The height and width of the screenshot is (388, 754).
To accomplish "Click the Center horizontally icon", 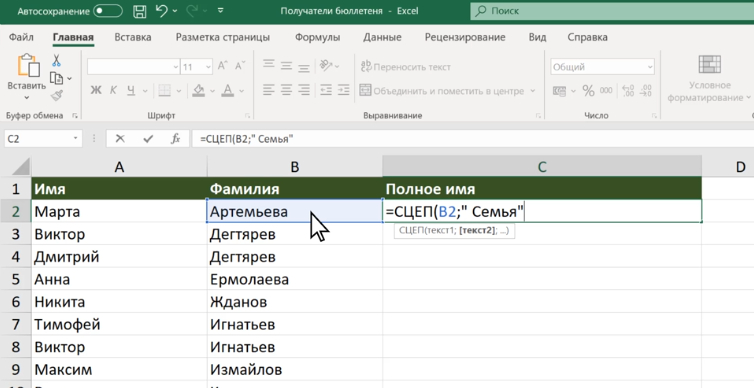I will pyautogui.click(x=286, y=90).
